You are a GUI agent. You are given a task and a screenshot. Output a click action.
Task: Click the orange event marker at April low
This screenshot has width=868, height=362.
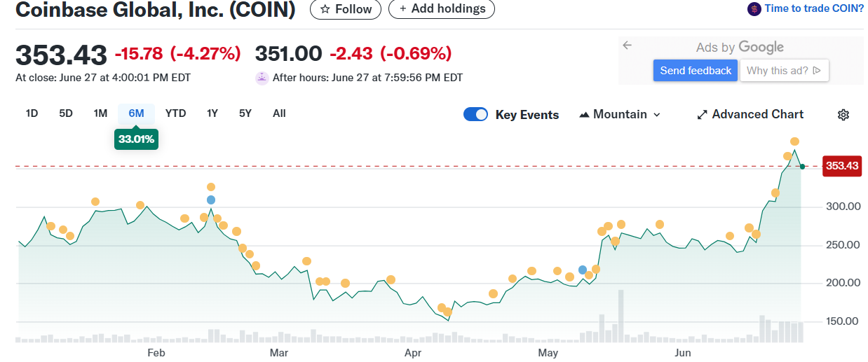[447, 312]
